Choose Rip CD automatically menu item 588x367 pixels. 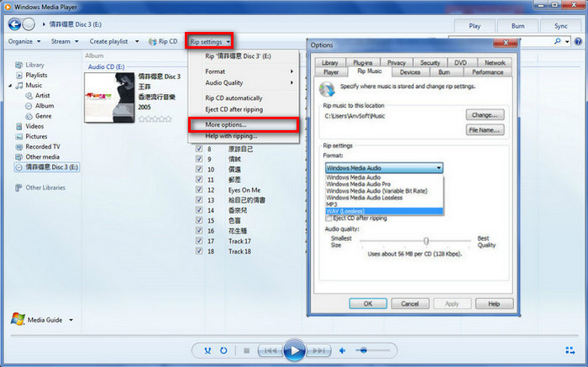pos(244,98)
